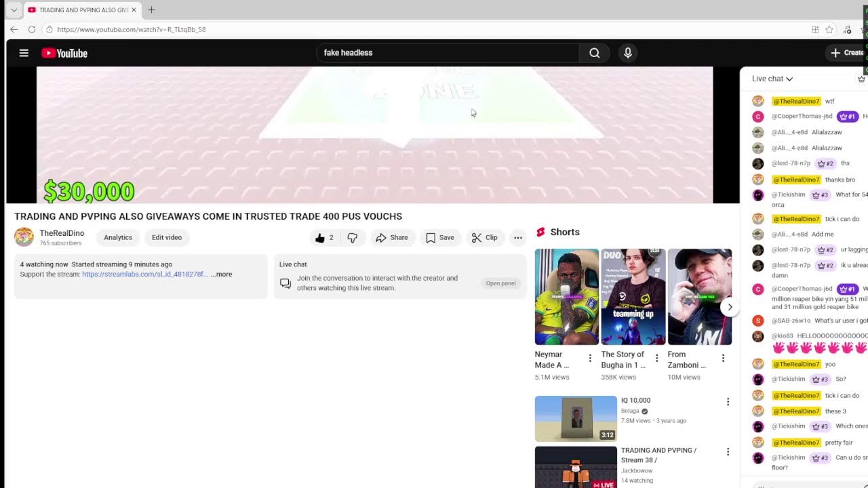Click the IQ 10,000 video title
The width and height of the screenshot is (868, 488).
pos(636,401)
